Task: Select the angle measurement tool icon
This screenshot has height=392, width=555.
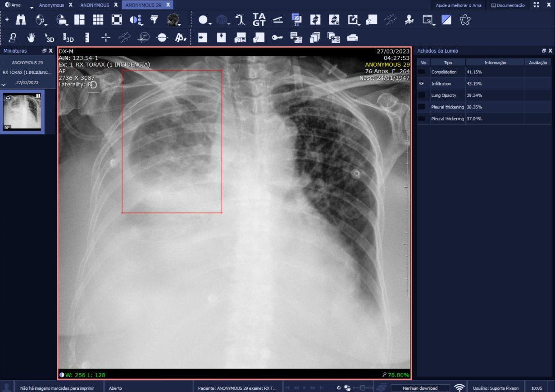Action: (x=278, y=19)
